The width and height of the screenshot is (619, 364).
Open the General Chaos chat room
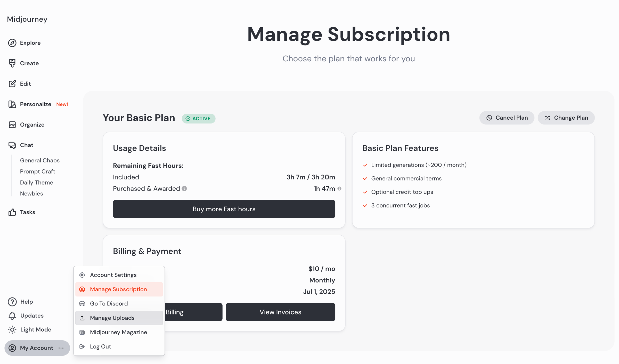(x=40, y=160)
